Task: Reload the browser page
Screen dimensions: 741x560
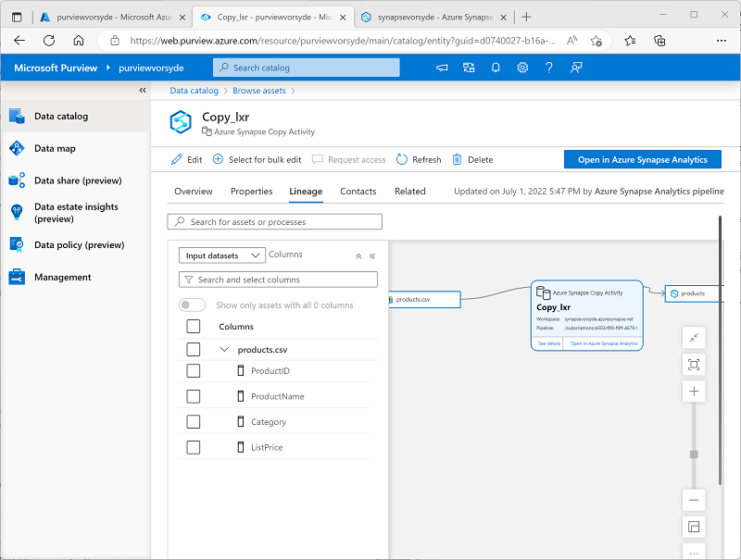Action: (x=49, y=41)
